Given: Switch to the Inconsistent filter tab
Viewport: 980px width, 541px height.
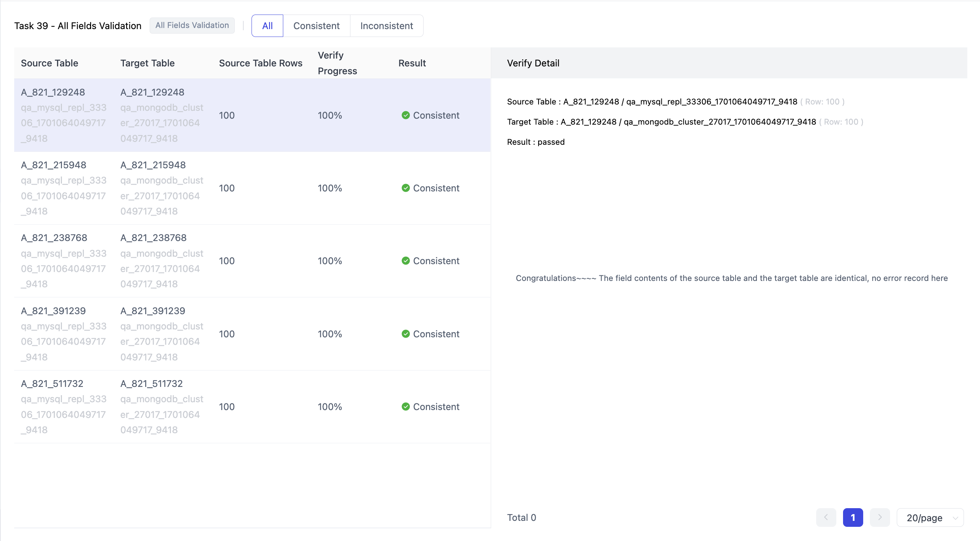Looking at the screenshot, I should click(x=386, y=26).
